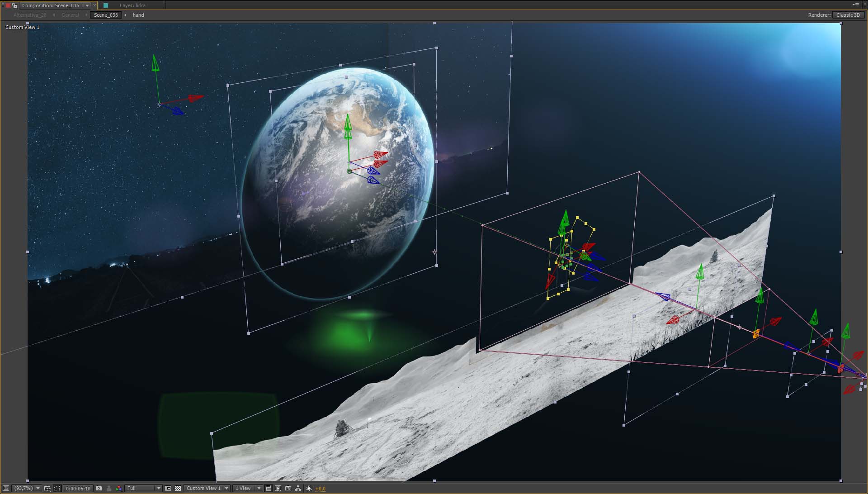Image resolution: width=868 pixels, height=494 pixels.
Task: Open the Composition Flowchart icon
Action: pyautogui.click(x=298, y=488)
